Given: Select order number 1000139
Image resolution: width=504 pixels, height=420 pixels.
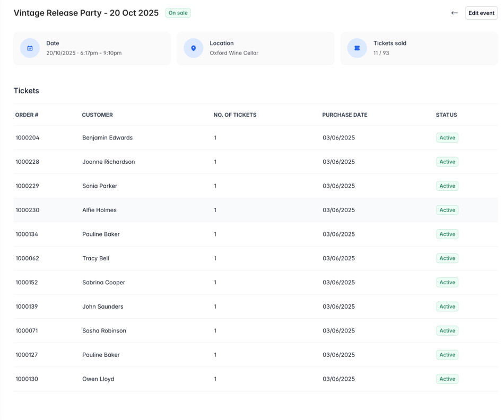Looking at the screenshot, I should (27, 306).
